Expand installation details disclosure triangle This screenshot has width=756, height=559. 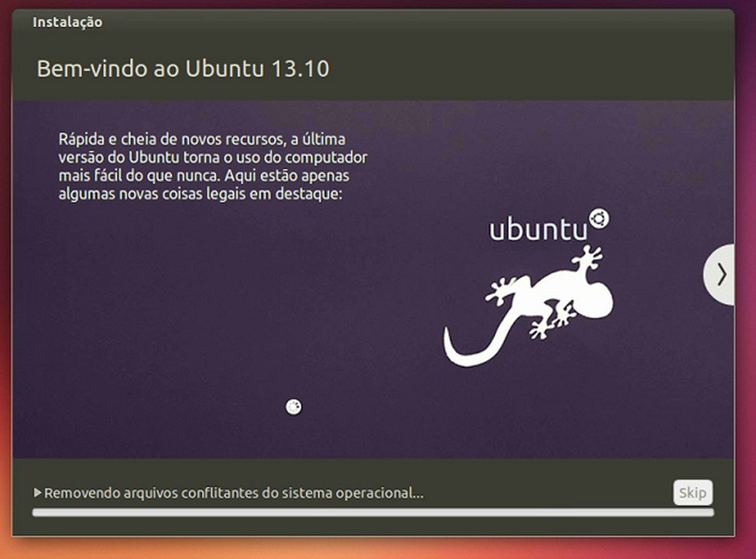click(37, 492)
